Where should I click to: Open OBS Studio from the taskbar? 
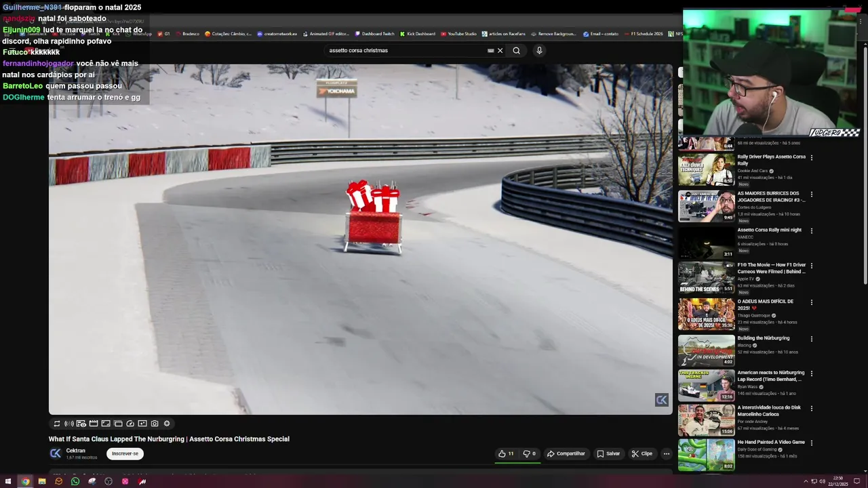click(x=108, y=481)
